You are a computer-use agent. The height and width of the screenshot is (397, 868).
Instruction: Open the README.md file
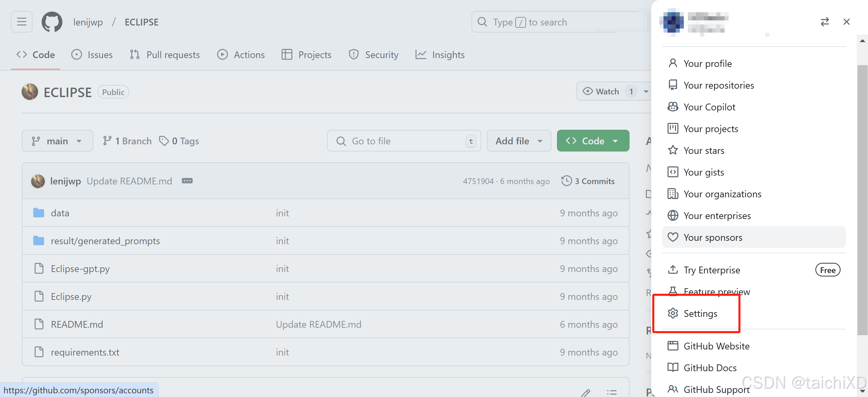point(77,324)
